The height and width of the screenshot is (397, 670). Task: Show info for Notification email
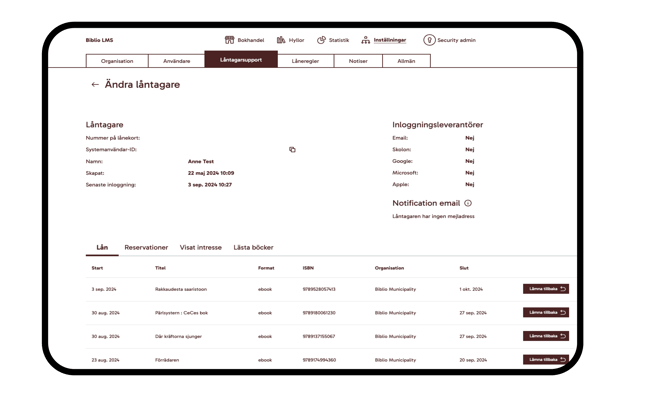468,203
